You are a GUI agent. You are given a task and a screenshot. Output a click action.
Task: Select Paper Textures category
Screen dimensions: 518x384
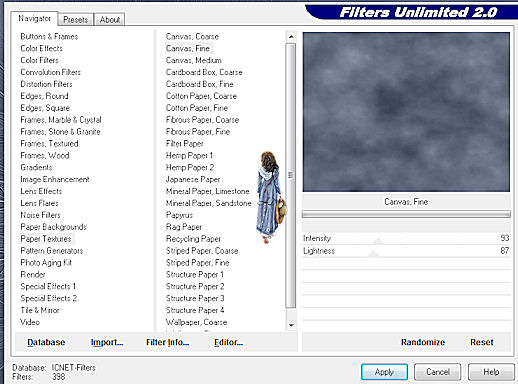(46, 239)
